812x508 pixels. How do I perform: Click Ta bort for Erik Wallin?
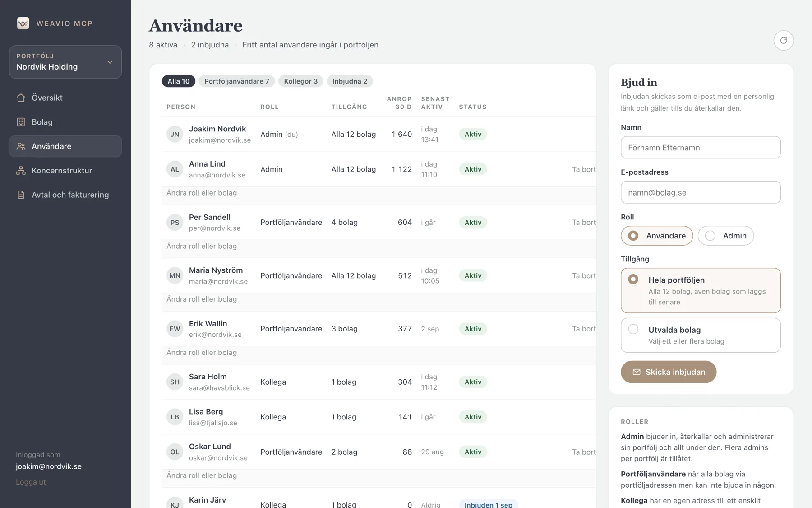584,329
